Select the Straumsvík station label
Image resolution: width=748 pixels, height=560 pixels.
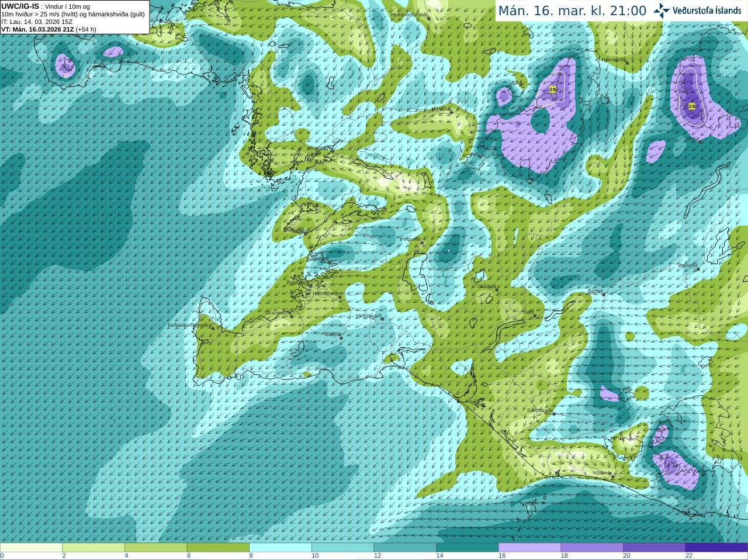pyautogui.click(x=277, y=313)
